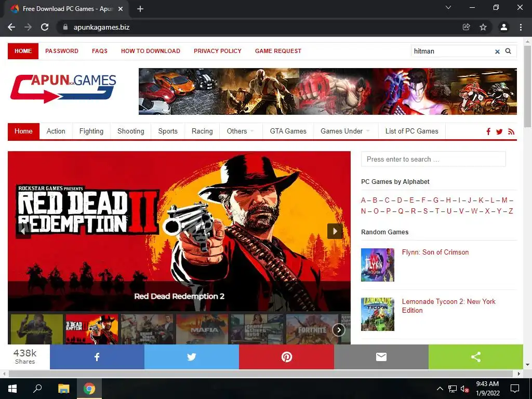Click the Lemonade Tycoon thumbnail

tap(378, 314)
